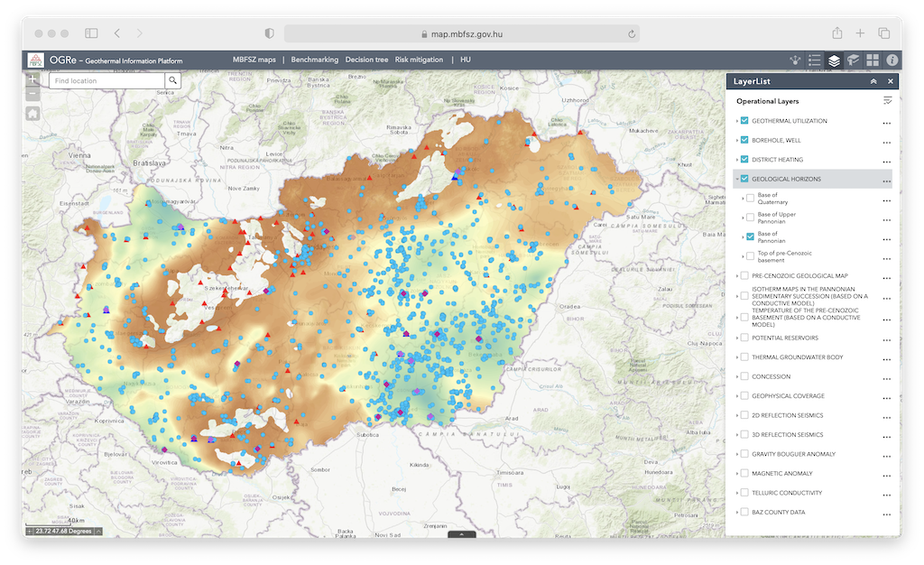The image size is (924, 565).
Task: Zoom in on the map
Action: click(x=32, y=79)
